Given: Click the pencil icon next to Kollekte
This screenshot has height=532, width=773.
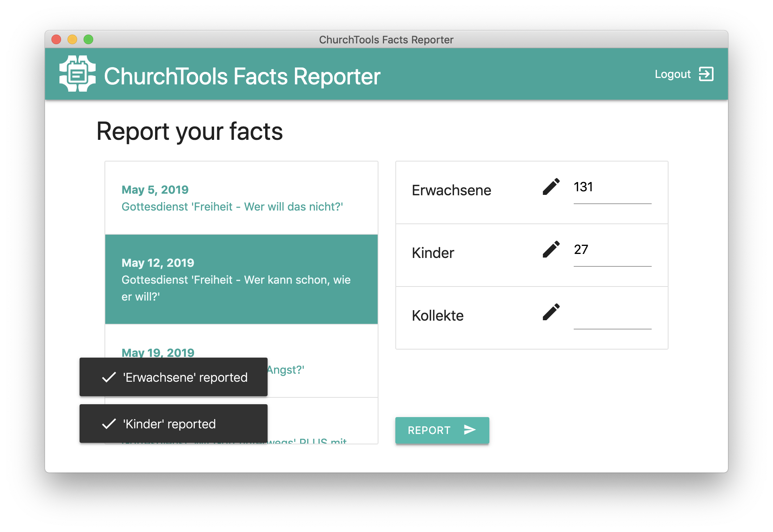Looking at the screenshot, I should click(551, 312).
